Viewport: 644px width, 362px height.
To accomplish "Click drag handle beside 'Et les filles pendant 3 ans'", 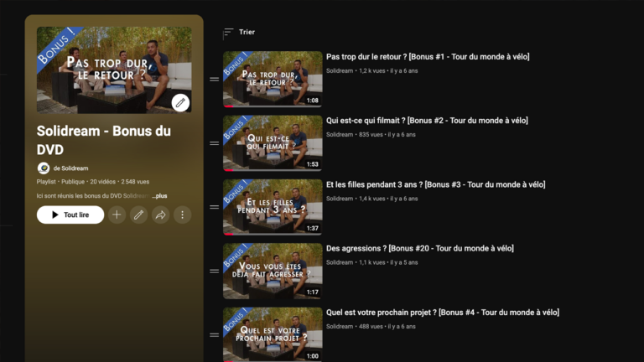I will pos(214,207).
